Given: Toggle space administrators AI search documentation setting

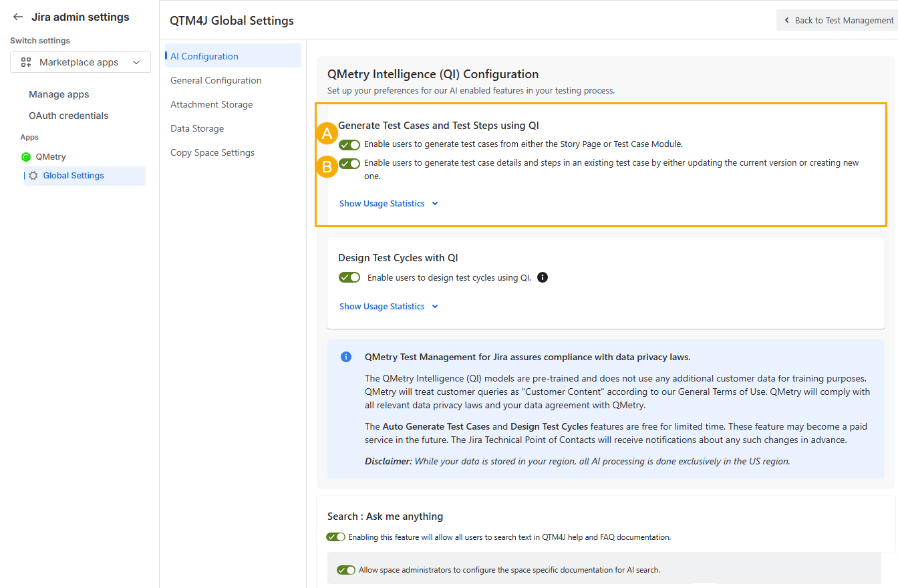Looking at the screenshot, I should 346,570.
